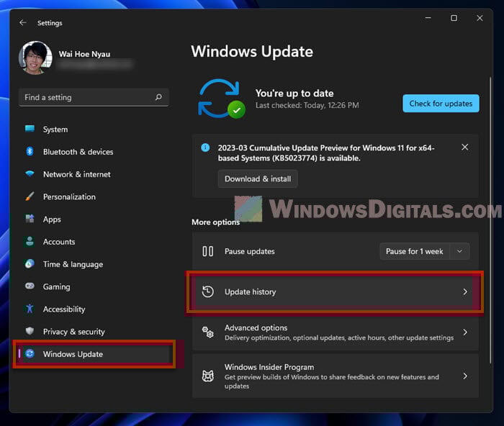Screen dimensions: 504x426
Task: Click the Settings window title text
Action: point(50,23)
